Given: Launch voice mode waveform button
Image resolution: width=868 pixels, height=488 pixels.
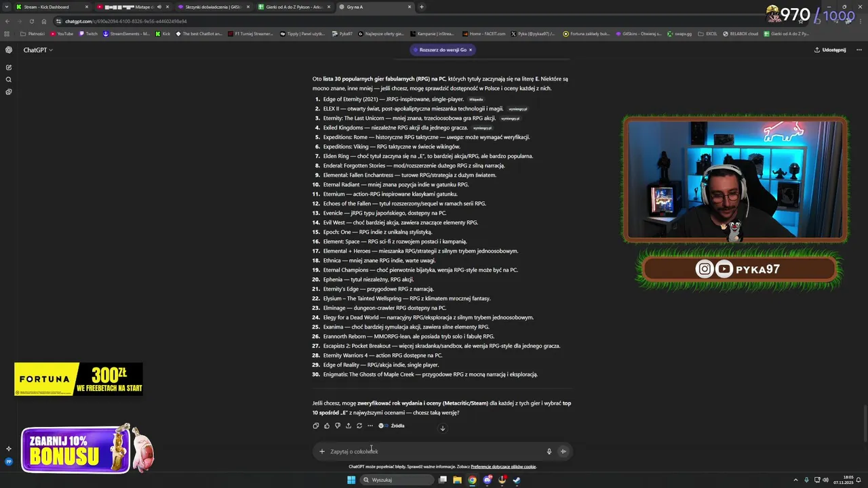Looking at the screenshot, I should point(563,451).
